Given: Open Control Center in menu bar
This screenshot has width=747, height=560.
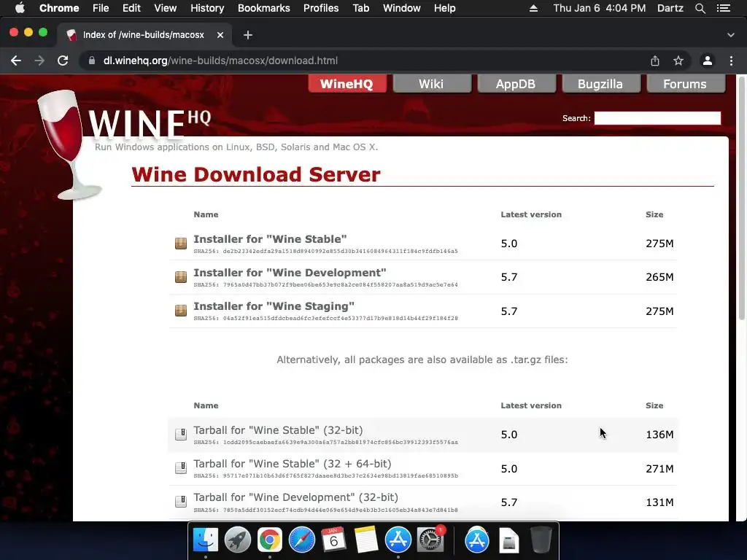Looking at the screenshot, I should [x=723, y=8].
